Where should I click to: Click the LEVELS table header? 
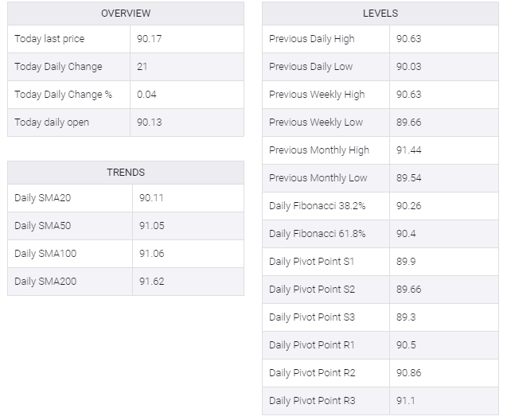click(380, 14)
